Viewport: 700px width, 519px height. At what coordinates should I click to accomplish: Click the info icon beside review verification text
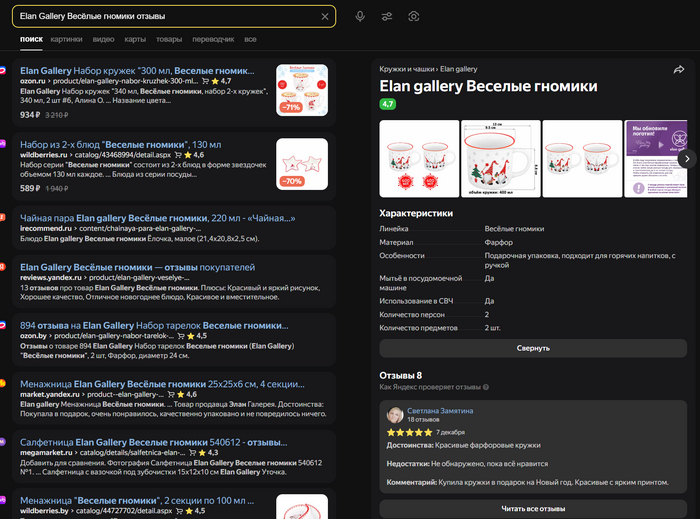coord(486,386)
